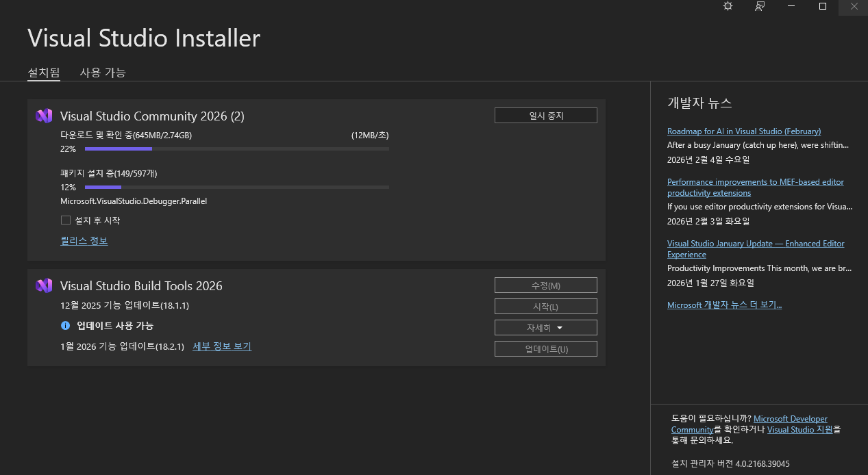Open Performance improvements to MEF-based editor article

[x=756, y=188]
